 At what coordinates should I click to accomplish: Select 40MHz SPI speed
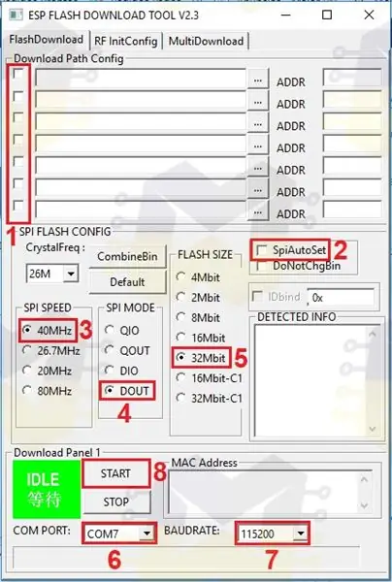point(27,330)
